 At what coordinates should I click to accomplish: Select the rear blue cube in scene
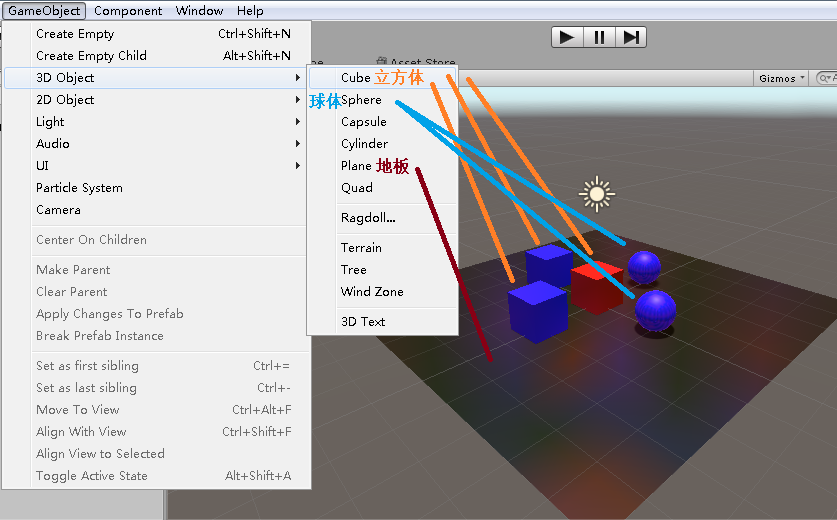(x=549, y=265)
